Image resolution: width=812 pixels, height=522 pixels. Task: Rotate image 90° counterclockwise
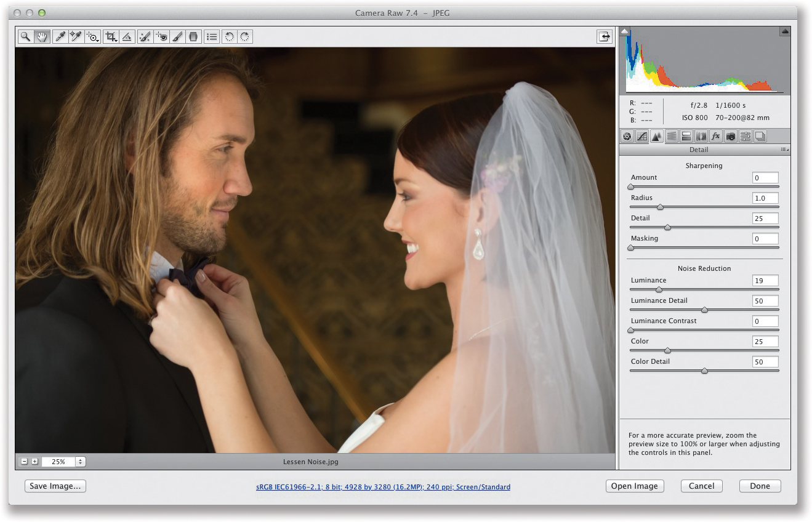tap(229, 37)
